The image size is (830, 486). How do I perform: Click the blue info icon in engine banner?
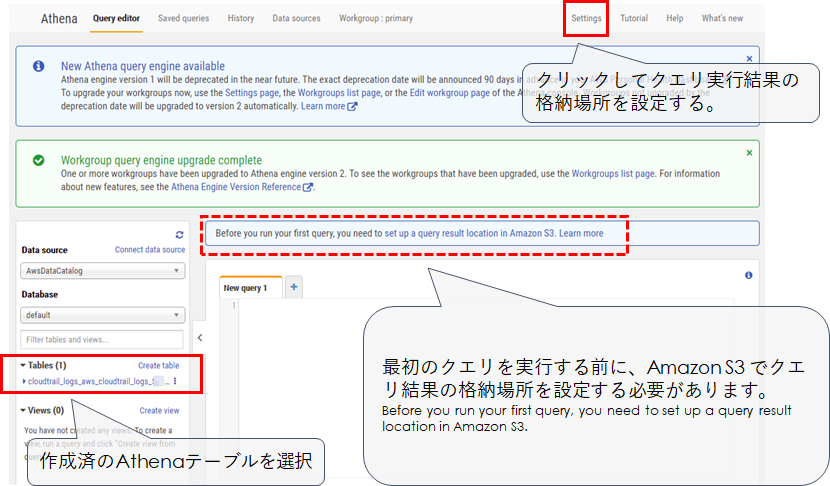click(x=38, y=66)
